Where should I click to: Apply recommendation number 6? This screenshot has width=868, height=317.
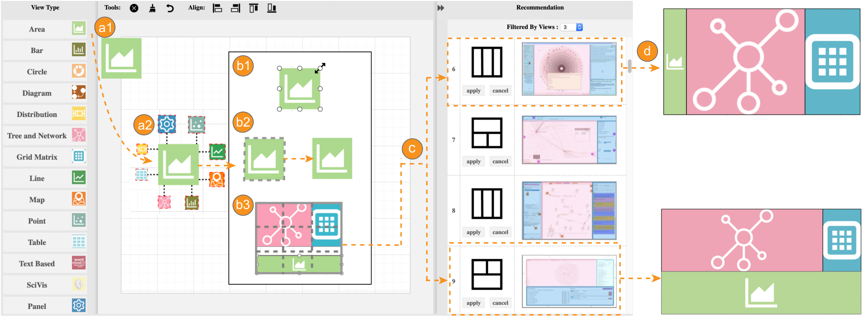(x=473, y=91)
